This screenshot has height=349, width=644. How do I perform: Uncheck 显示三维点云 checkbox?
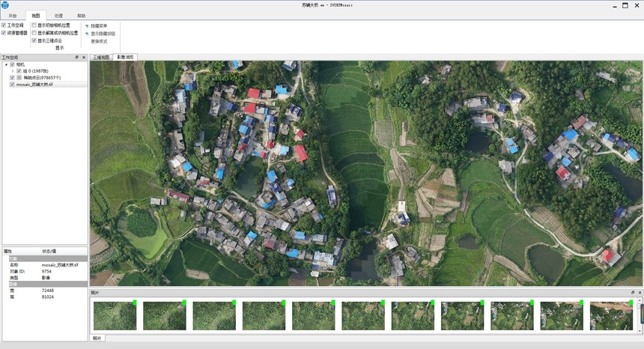34,40
